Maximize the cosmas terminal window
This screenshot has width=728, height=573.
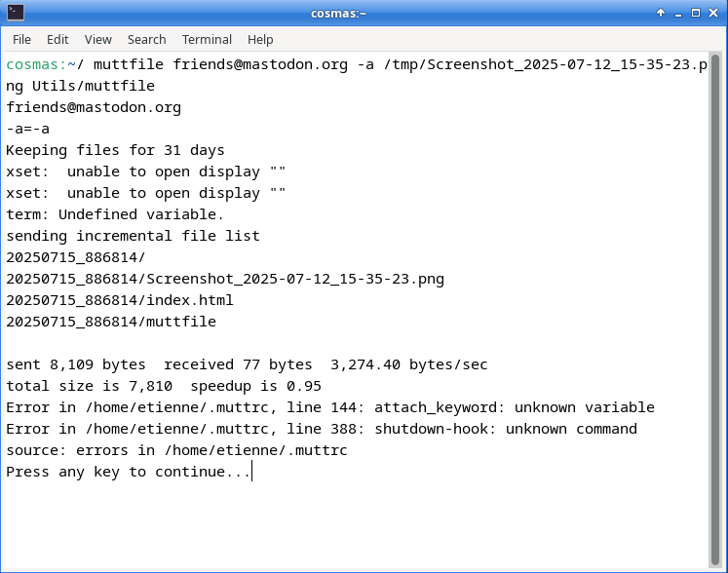[696, 13]
